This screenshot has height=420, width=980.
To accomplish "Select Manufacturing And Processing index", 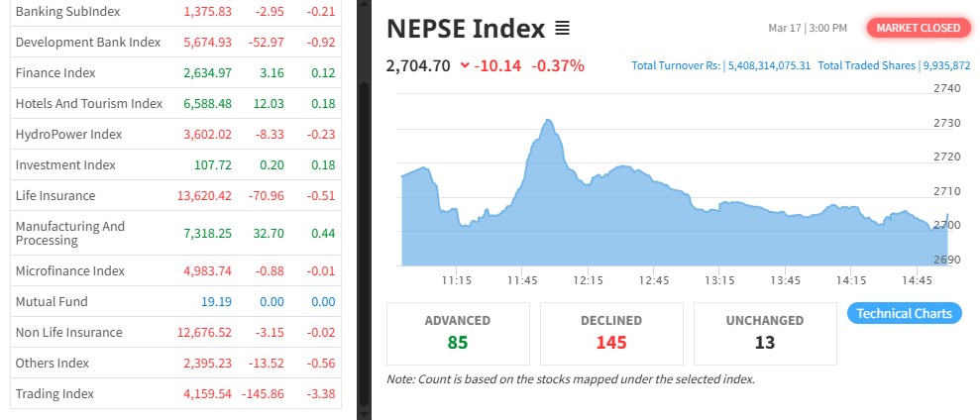I will click(70, 233).
